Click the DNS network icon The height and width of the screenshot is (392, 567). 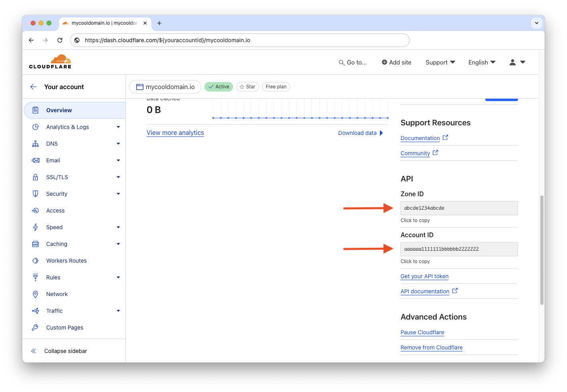point(35,144)
